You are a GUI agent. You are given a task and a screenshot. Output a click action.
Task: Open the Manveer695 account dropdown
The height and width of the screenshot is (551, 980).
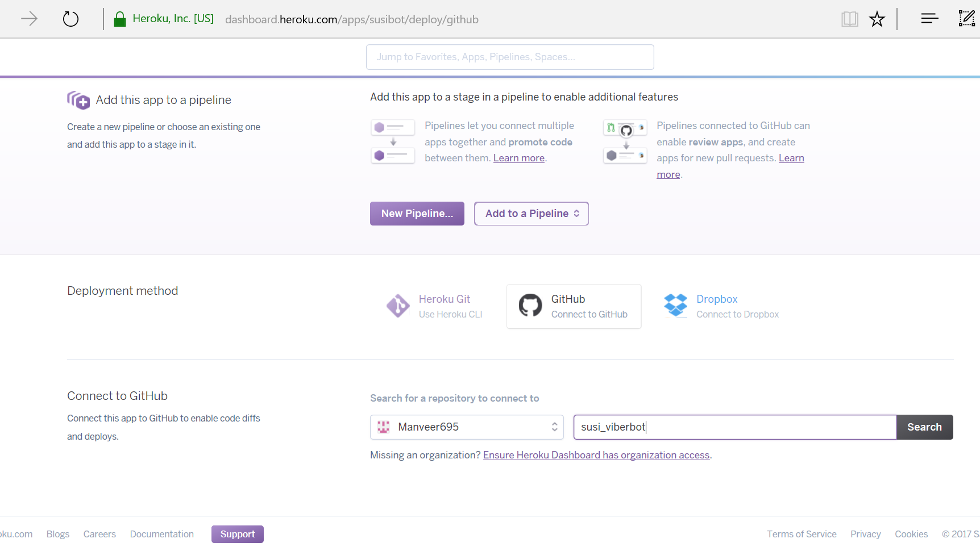tap(467, 427)
